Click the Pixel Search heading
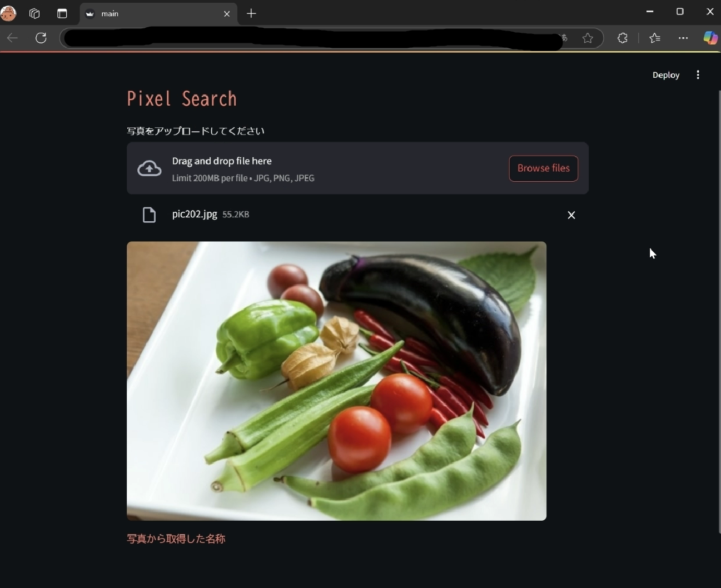721x588 pixels. (182, 99)
